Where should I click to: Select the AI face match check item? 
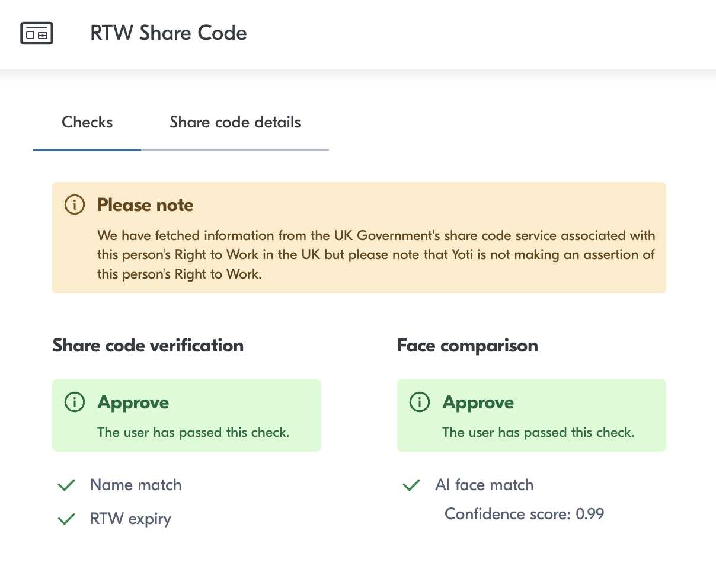tap(484, 485)
